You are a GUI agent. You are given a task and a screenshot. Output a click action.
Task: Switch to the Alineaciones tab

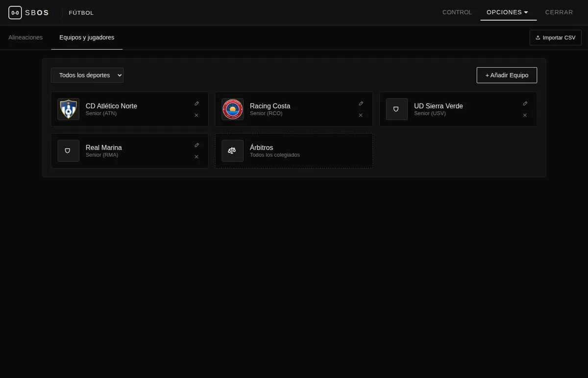[25, 37]
